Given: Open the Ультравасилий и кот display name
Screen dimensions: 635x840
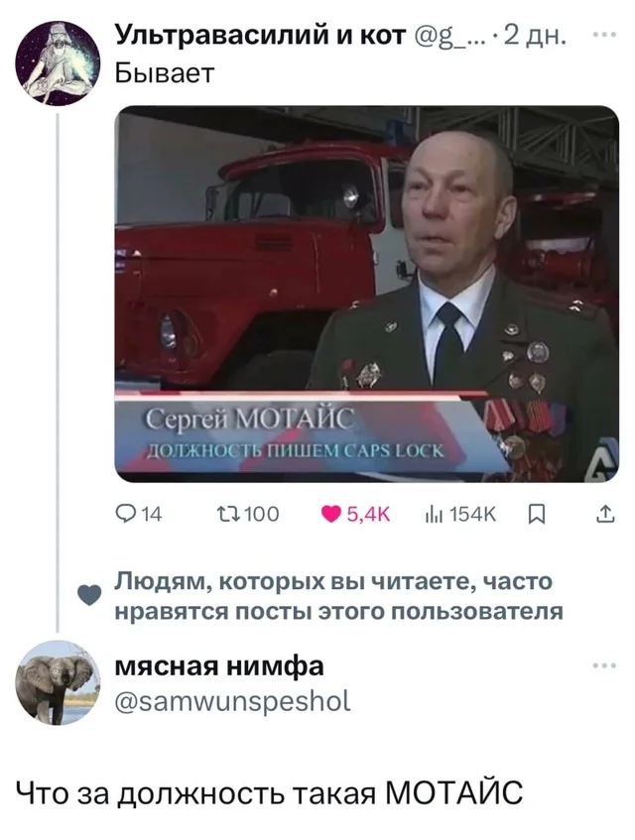Looking at the screenshot, I should (260, 36).
